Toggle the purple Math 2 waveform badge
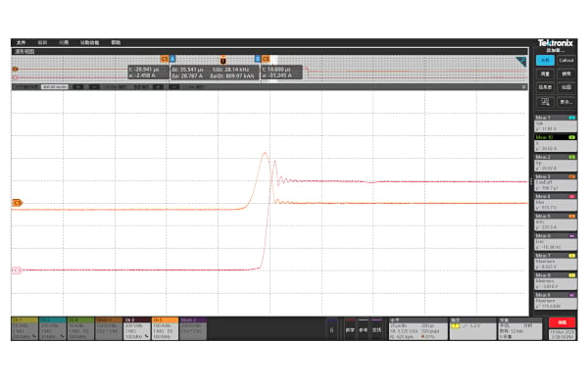Screen dimensions: 588x392 tap(193, 328)
